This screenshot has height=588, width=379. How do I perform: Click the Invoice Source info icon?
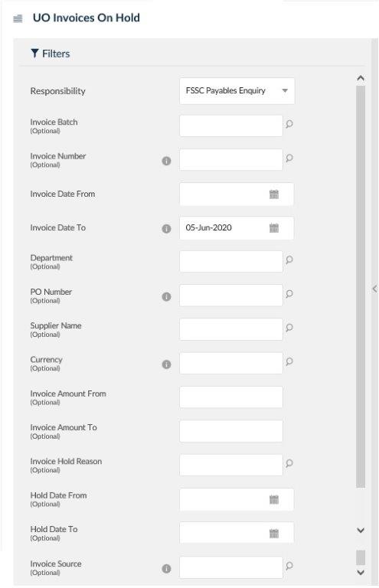point(166,569)
